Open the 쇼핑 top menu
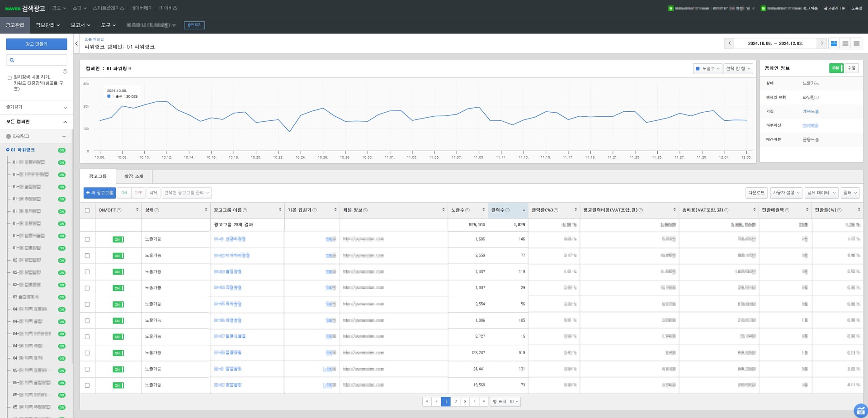The height and width of the screenshot is (418, 868). coord(79,8)
